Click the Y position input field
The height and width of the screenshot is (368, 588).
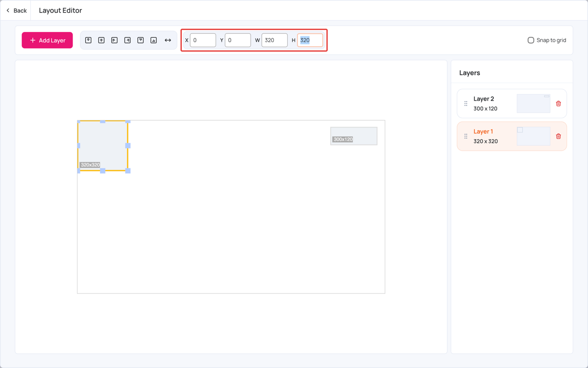[238, 40]
